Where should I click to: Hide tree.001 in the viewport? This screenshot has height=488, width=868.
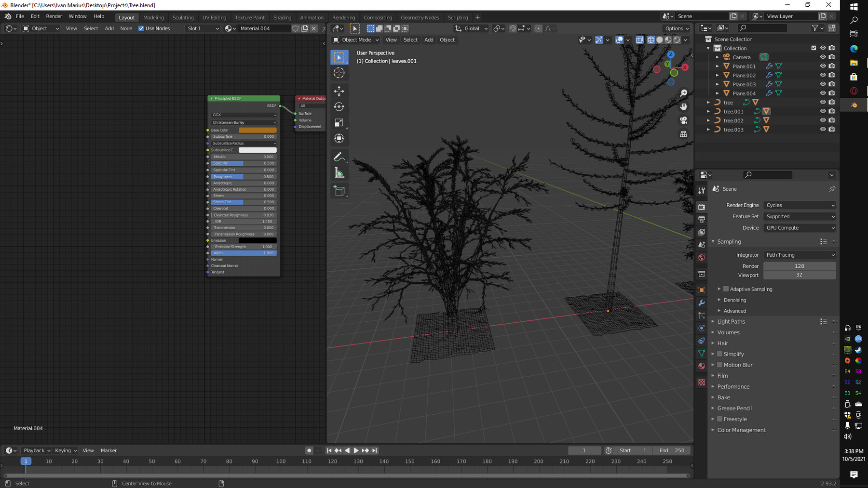point(823,111)
